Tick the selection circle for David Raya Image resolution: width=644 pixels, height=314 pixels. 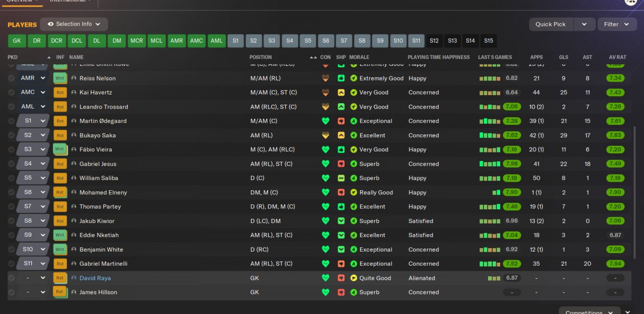tap(12, 278)
